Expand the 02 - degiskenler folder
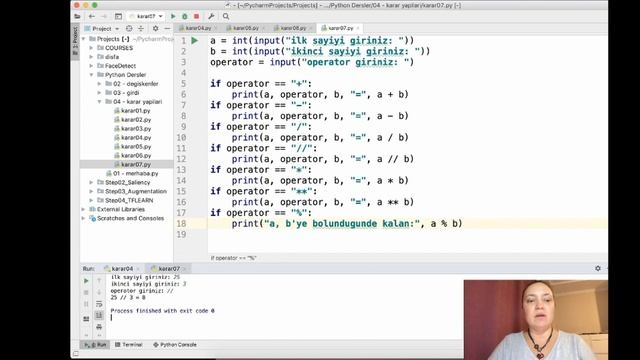 coord(100,84)
